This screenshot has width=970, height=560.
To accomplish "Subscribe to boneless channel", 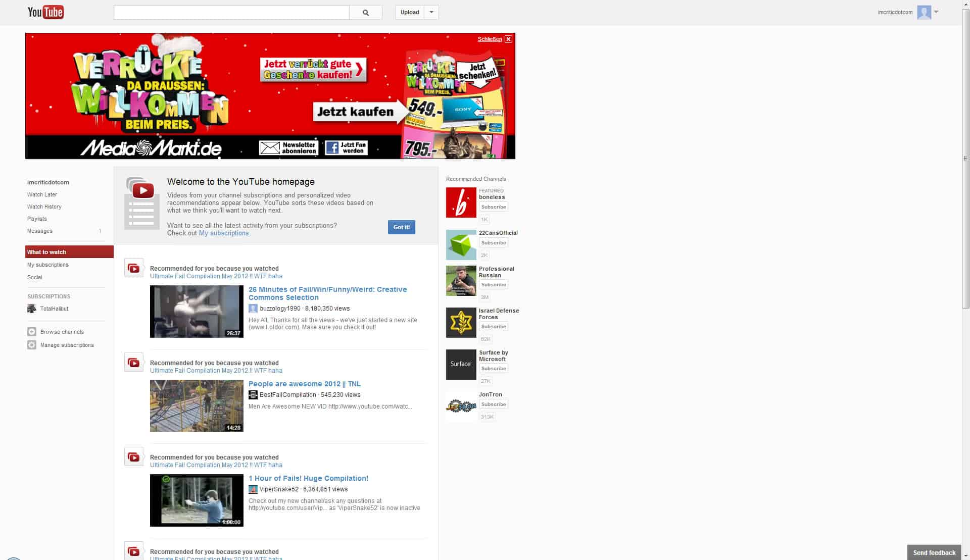I will (494, 207).
